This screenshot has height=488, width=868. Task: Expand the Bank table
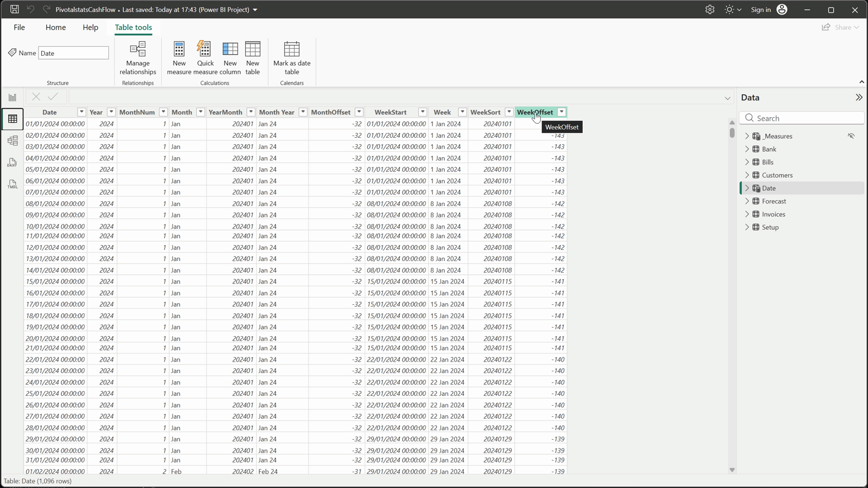747,149
